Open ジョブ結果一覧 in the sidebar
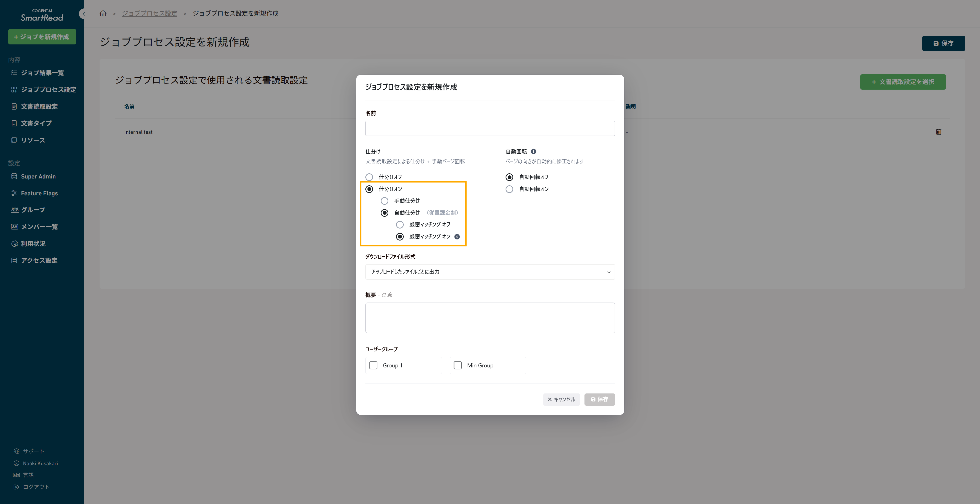980x504 pixels. 42,73
